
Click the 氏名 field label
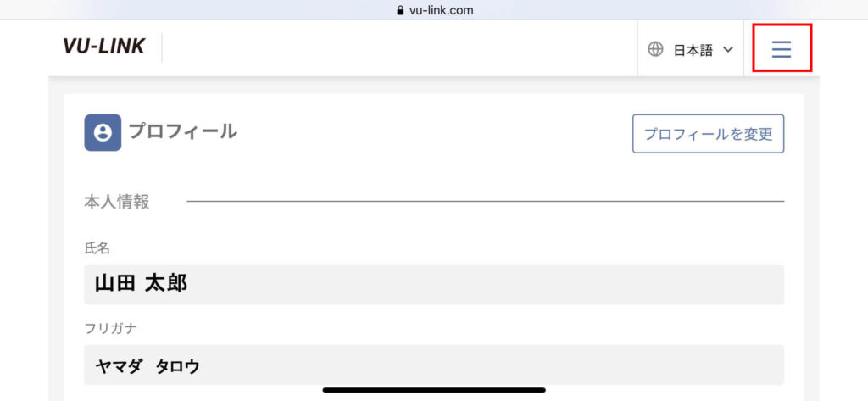point(97,248)
